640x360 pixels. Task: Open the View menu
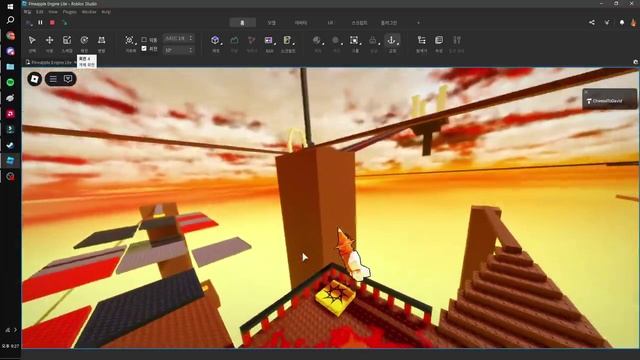(53, 12)
